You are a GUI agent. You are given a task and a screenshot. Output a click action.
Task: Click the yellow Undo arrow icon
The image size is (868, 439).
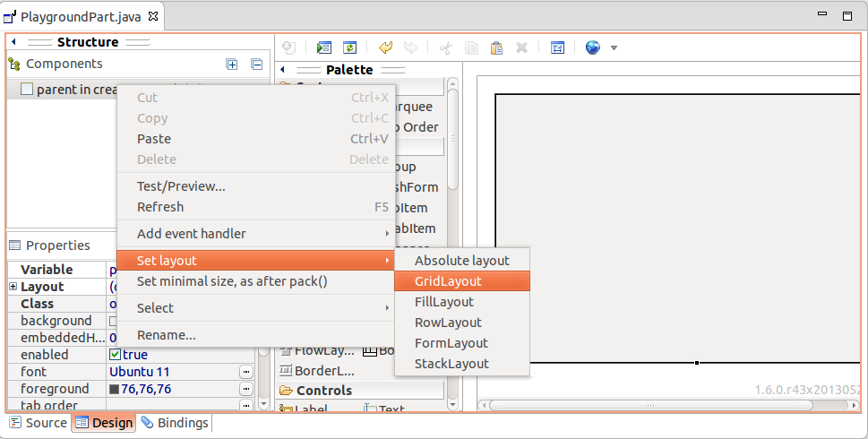coord(385,47)
